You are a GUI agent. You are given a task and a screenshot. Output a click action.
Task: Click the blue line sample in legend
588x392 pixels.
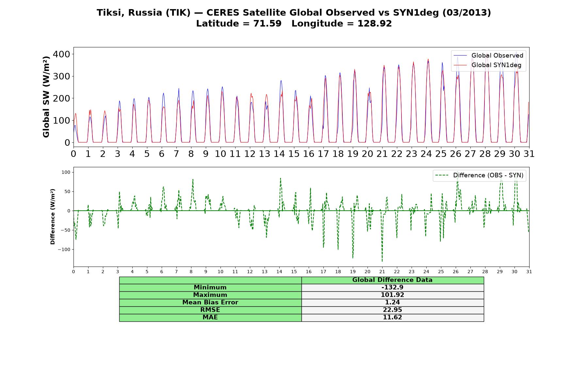click(x=461, y=56)
